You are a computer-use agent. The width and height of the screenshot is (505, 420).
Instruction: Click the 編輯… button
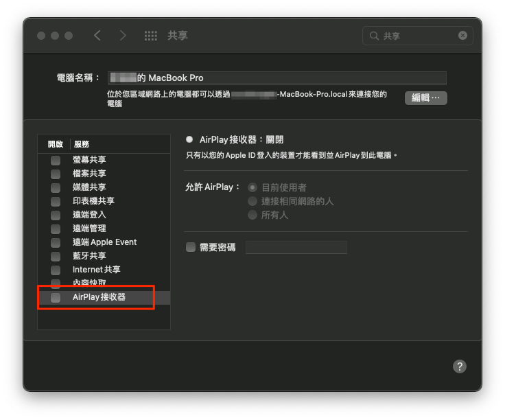click(x=425, y=98)
